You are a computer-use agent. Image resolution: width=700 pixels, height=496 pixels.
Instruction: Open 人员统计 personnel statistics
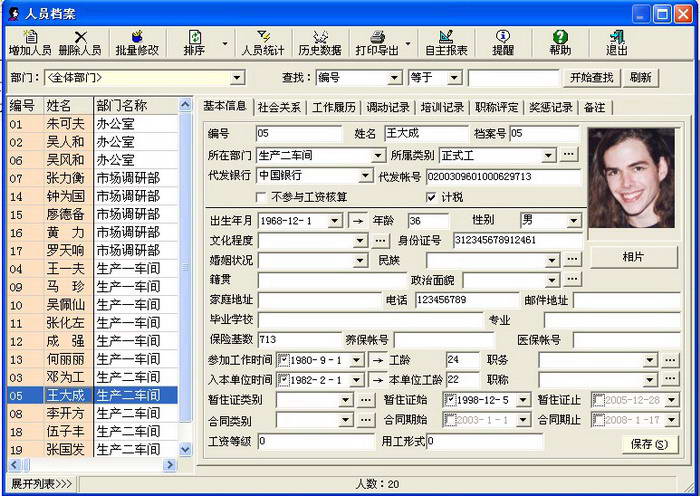coord(263,43)
